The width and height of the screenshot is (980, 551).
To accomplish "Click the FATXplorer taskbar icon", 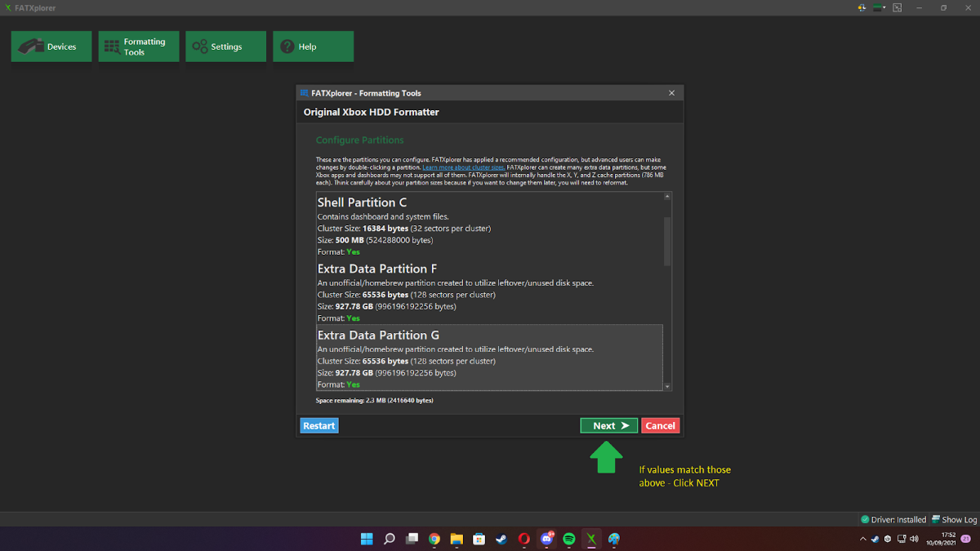I will point(591,539).
